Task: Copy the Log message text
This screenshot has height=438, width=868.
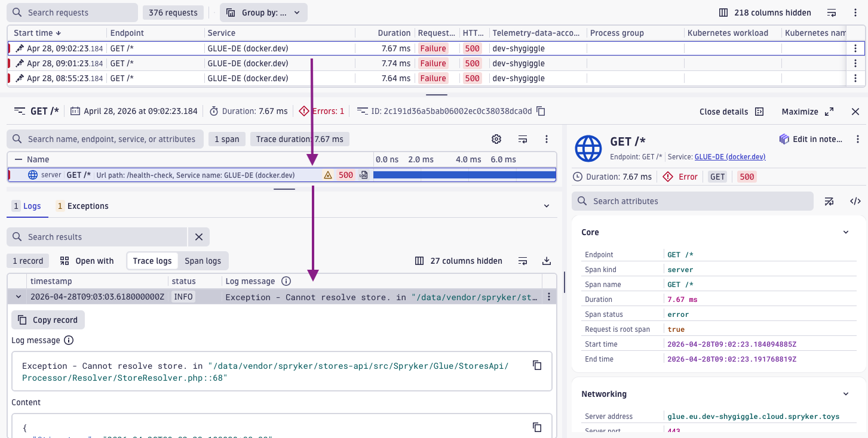Action: point(536,365)
